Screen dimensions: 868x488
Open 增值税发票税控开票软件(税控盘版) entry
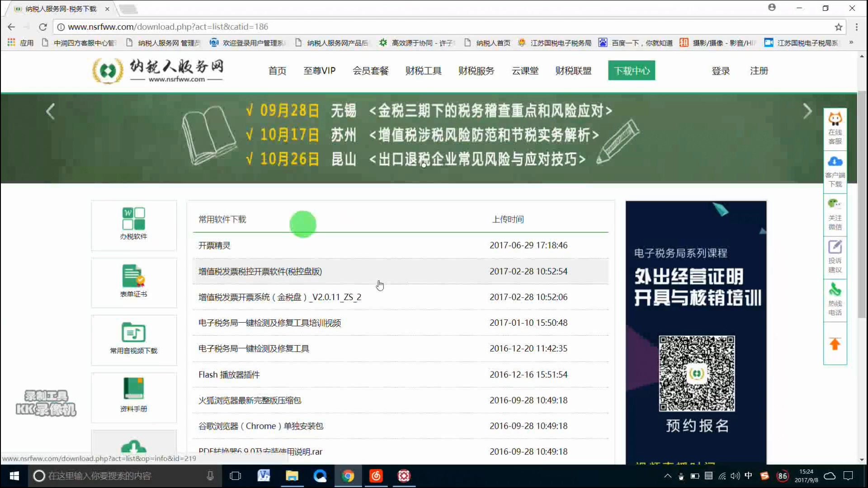pos(260,271)
